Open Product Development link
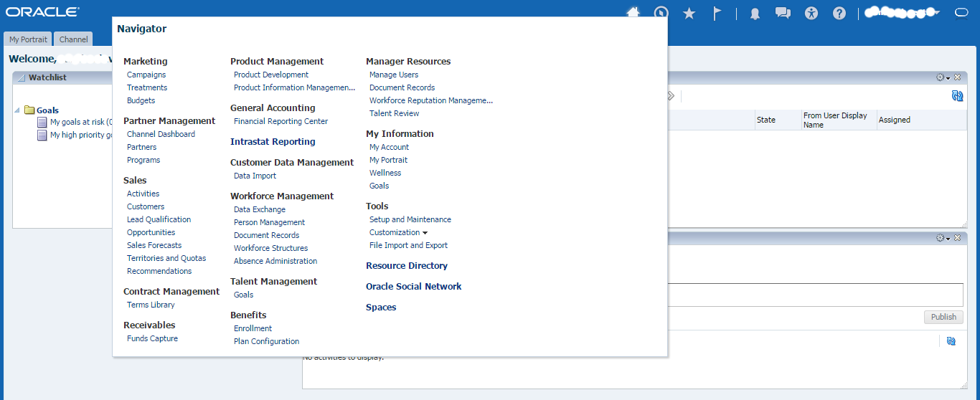 pos(271,75)
